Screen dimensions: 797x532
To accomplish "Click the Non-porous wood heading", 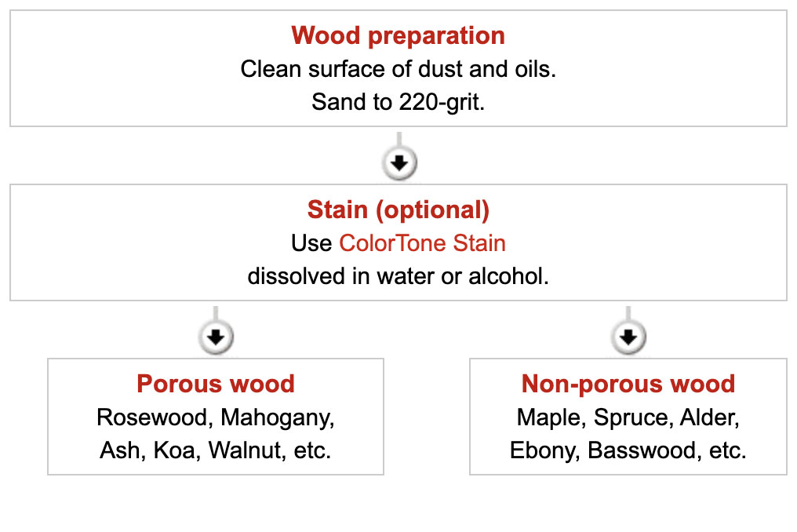I will [x=628, y=384].
